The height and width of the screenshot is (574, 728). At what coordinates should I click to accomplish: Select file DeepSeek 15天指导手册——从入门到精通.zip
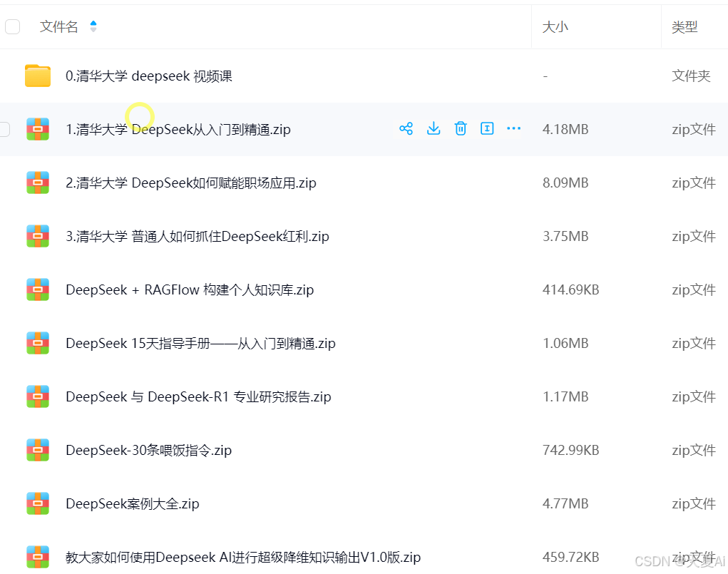coord(200,343)
